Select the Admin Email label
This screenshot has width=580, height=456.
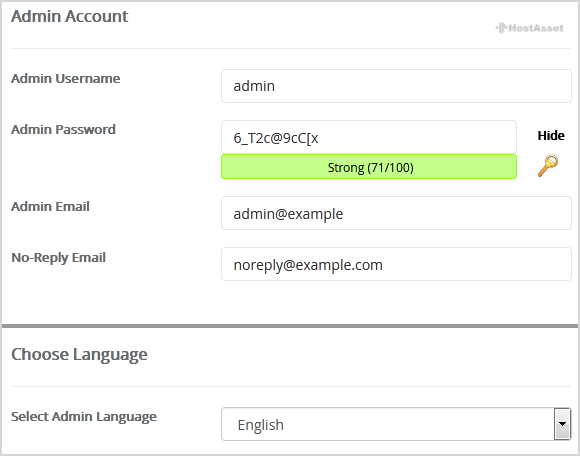[x=50, y=206]
